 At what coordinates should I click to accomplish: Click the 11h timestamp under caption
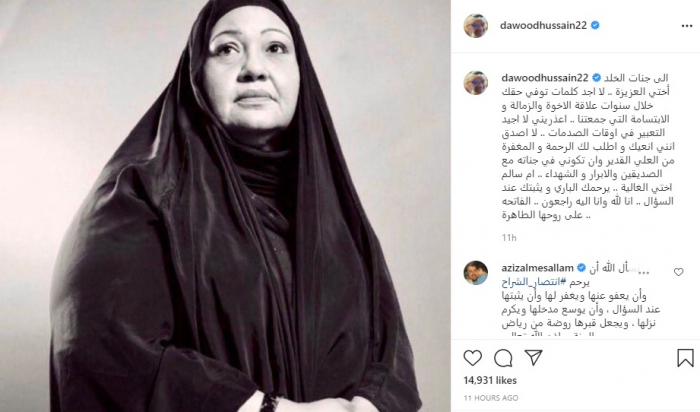pos(509,237)
